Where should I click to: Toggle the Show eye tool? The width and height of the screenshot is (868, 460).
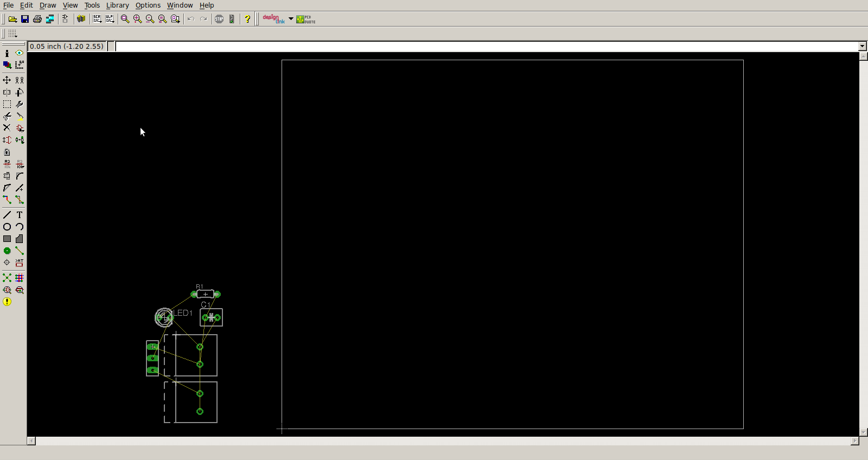20,53
